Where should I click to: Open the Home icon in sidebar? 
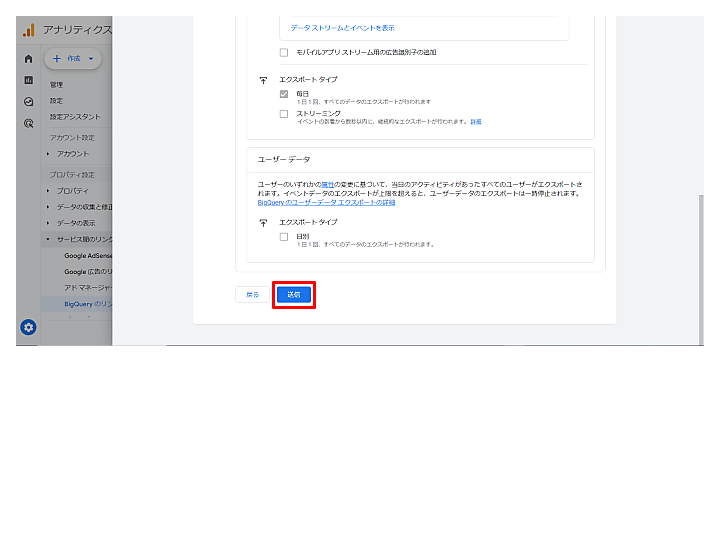[x=28, y=59]
